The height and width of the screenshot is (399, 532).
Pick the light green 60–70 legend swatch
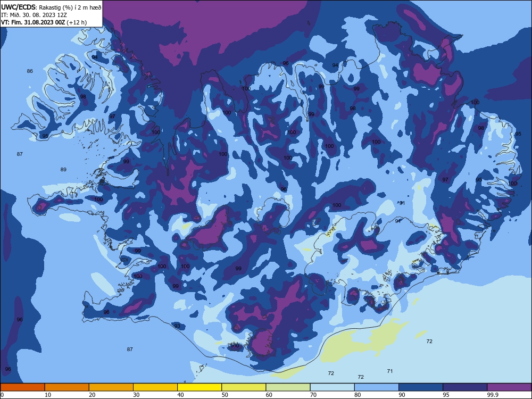click(x=288, y=387)
